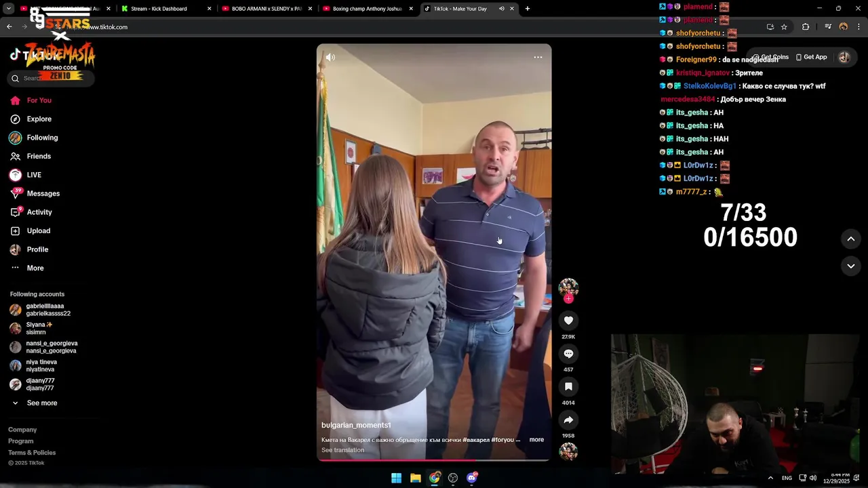This screenshot has width=868, height=488.
Task: Switch to BOBO ARMANI x SLENDY tab
Action: tap(267, 9)
